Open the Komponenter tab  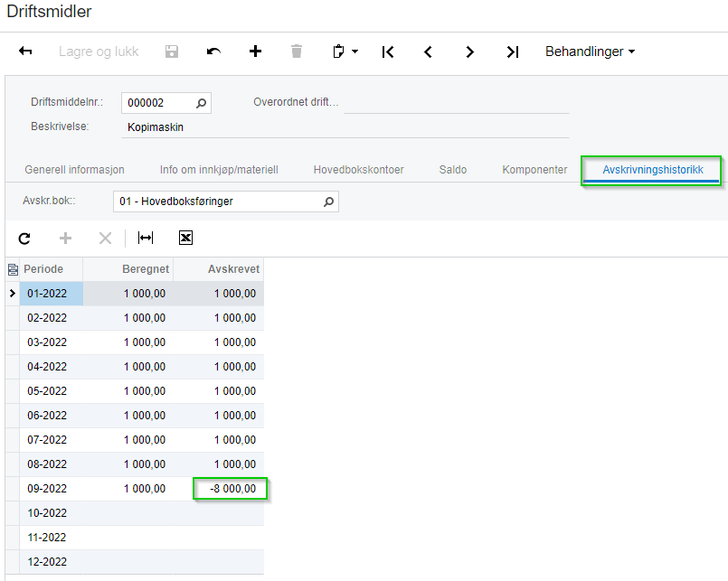pyautogui.click(x=534, y=170)
